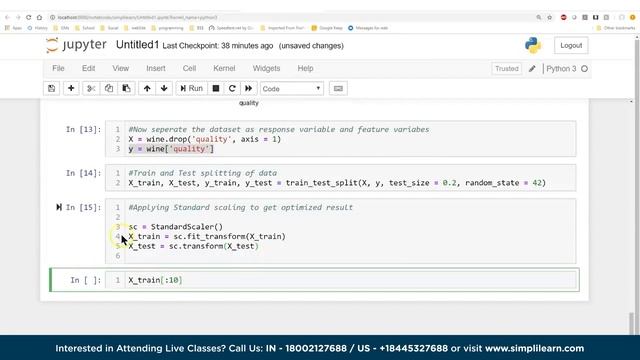Viewport: 640px width, 360px height.
Task: Copy selected cells icon
Action: point(109,89)
